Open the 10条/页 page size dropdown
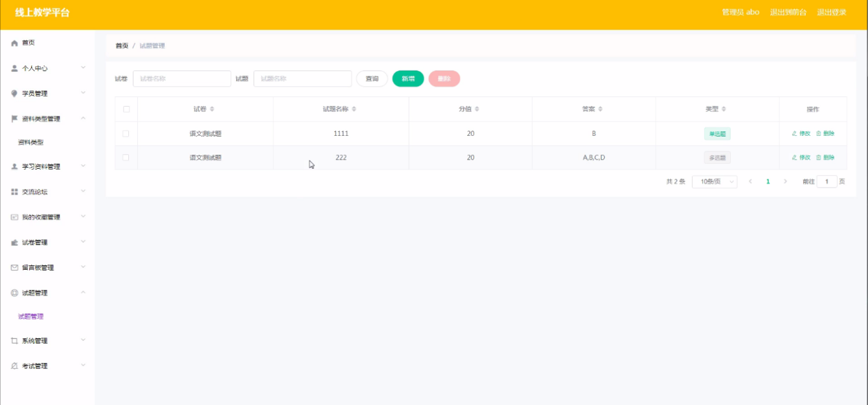 (x=714, y=182)
